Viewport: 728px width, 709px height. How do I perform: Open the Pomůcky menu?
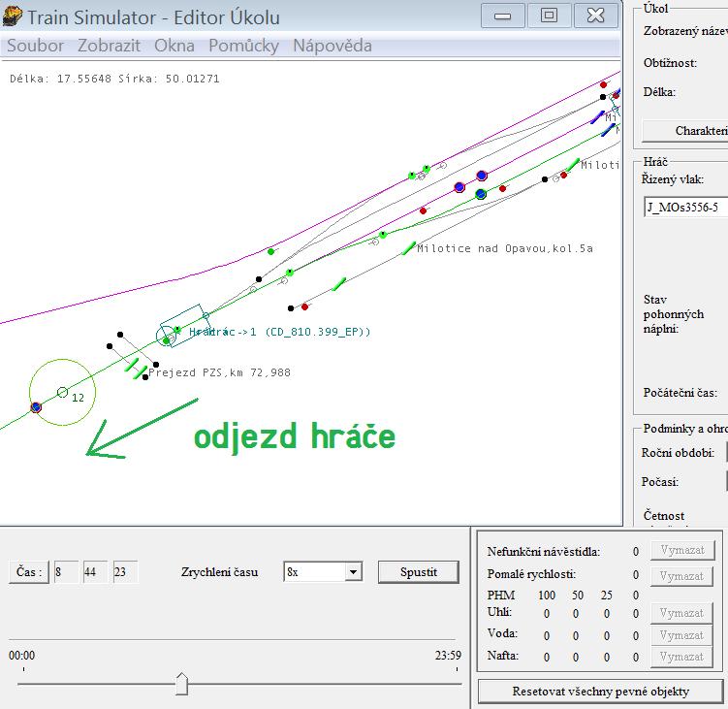243,46
